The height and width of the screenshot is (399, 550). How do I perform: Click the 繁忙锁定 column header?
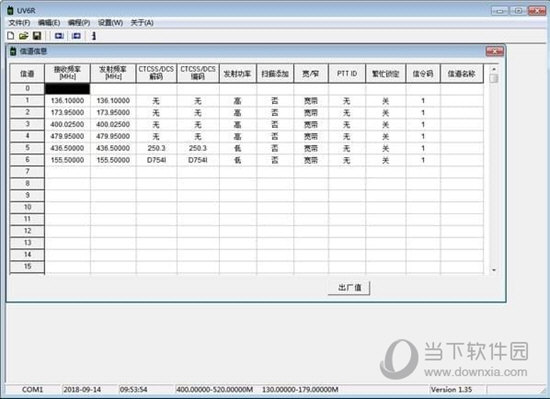(x=385, y=74)
